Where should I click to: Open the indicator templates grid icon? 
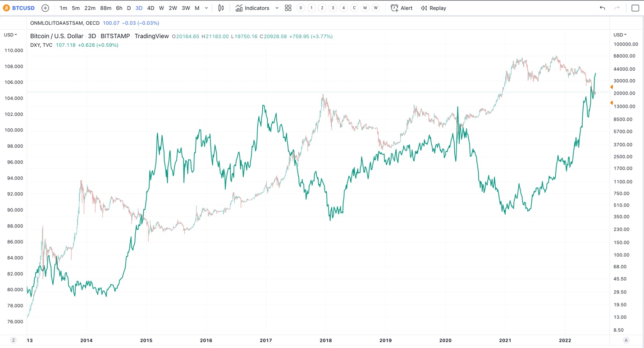click(x=288, y=8)
